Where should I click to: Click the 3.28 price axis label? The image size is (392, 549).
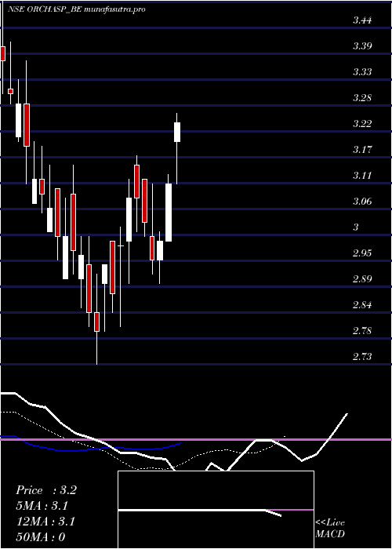coord(362,98)
